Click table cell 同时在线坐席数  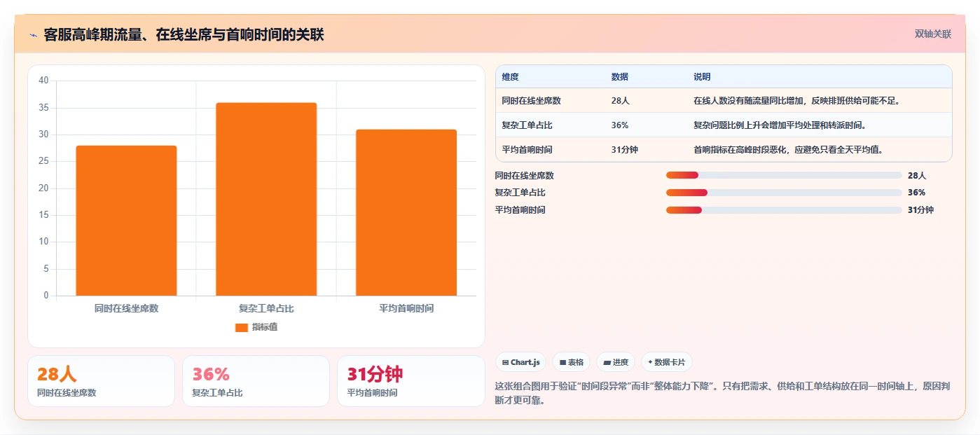[x=532, y=101]
